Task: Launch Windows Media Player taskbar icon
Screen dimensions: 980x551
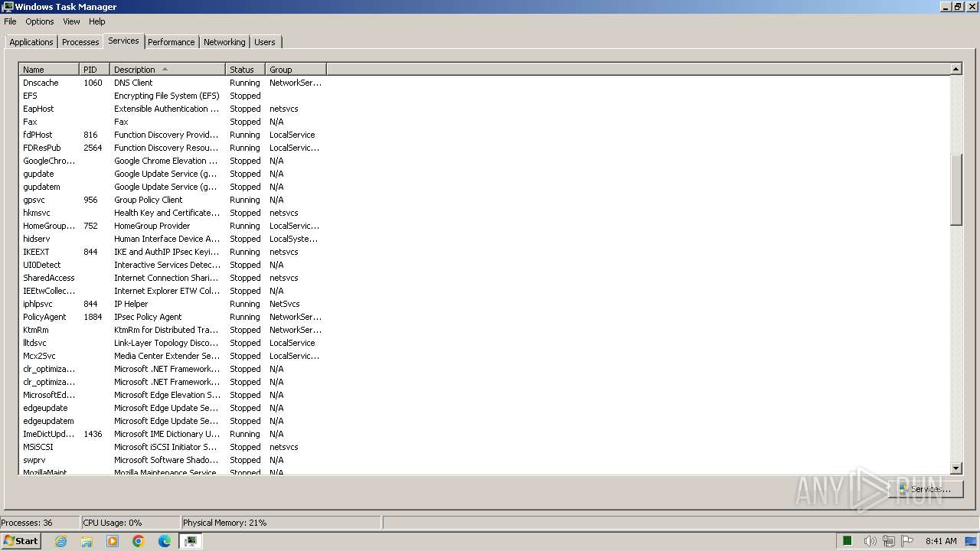Action: (113, 541)
